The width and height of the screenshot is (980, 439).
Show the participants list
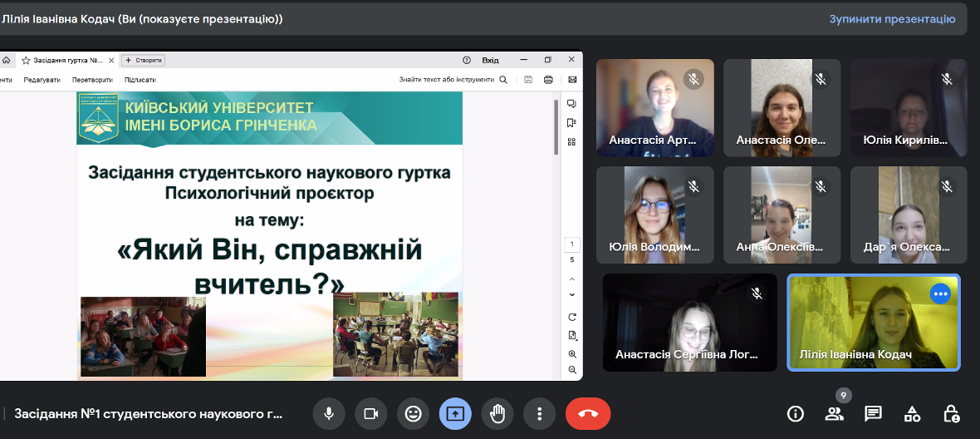834,413
